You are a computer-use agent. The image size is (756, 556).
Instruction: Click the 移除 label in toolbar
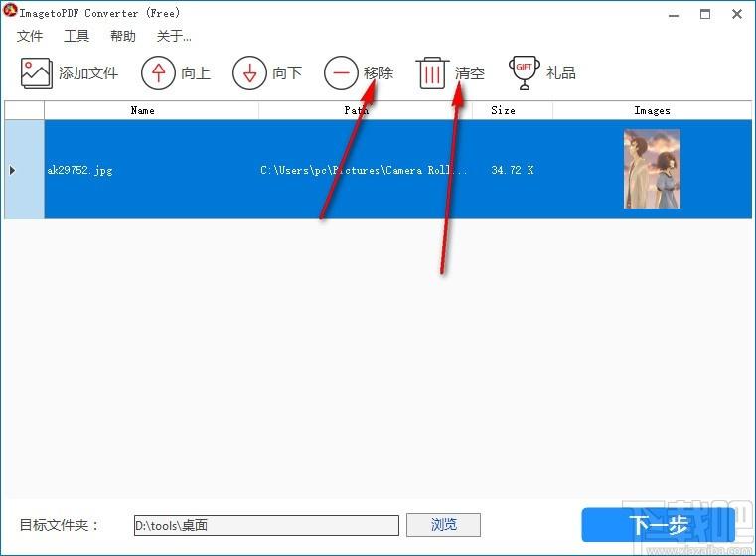click(378, 73)
